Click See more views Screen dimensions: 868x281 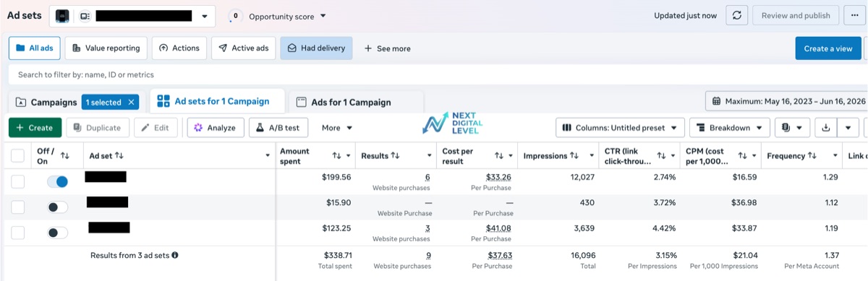pos(387,48)
